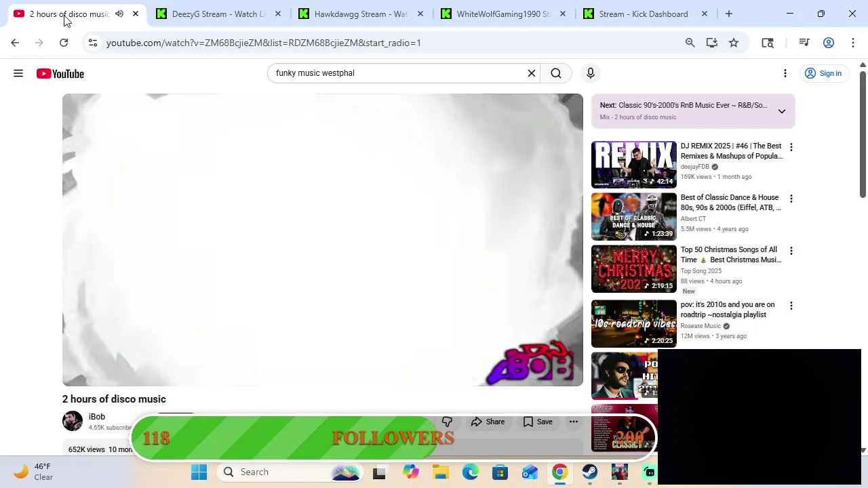Open Chrome profile avatar

click(829, 43)
